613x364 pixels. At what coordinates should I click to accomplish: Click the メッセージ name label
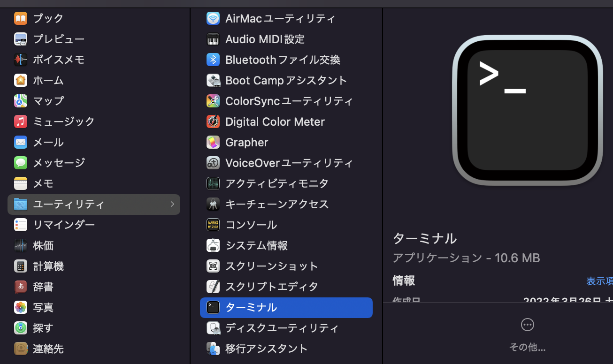point(59,163)
